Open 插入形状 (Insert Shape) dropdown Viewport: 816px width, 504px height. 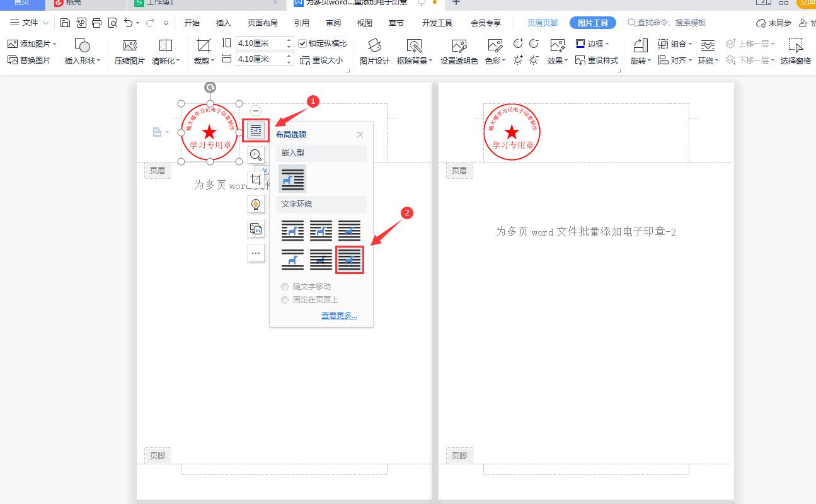[83, 52]
